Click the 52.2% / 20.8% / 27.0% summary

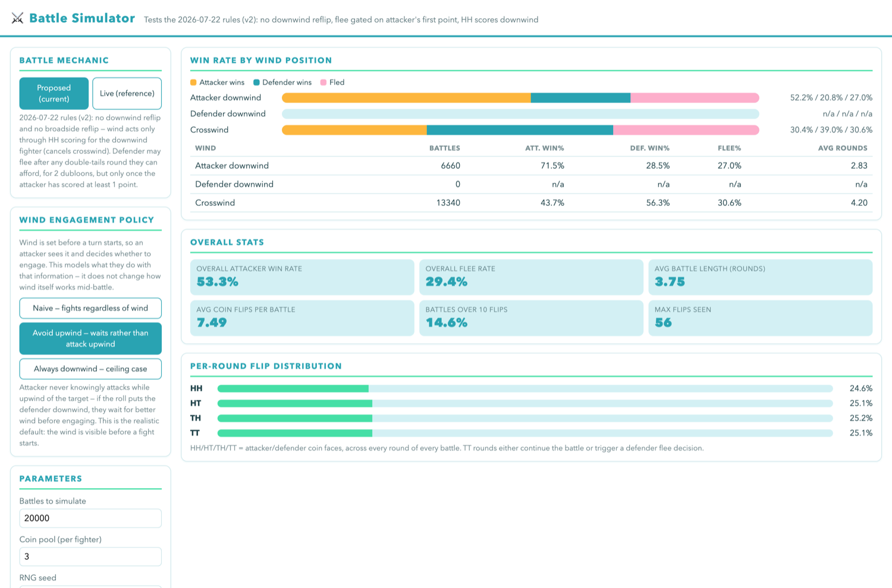coord(831,98)
